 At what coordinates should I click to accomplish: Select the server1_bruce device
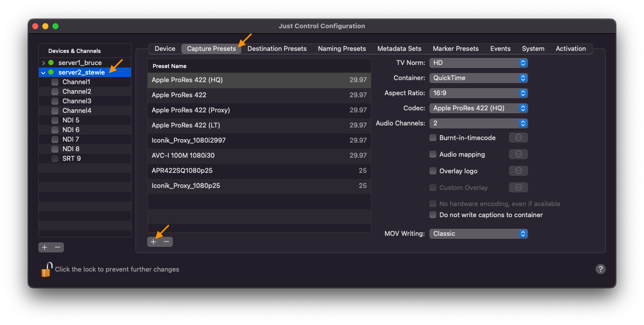point(85,63)
